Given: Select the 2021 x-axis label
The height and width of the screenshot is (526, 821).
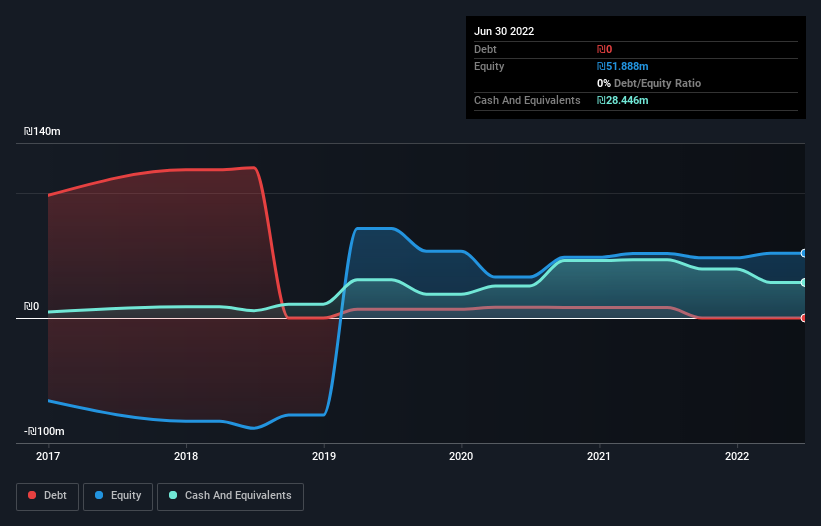Looking at the screenshot, I should [599, 456].
